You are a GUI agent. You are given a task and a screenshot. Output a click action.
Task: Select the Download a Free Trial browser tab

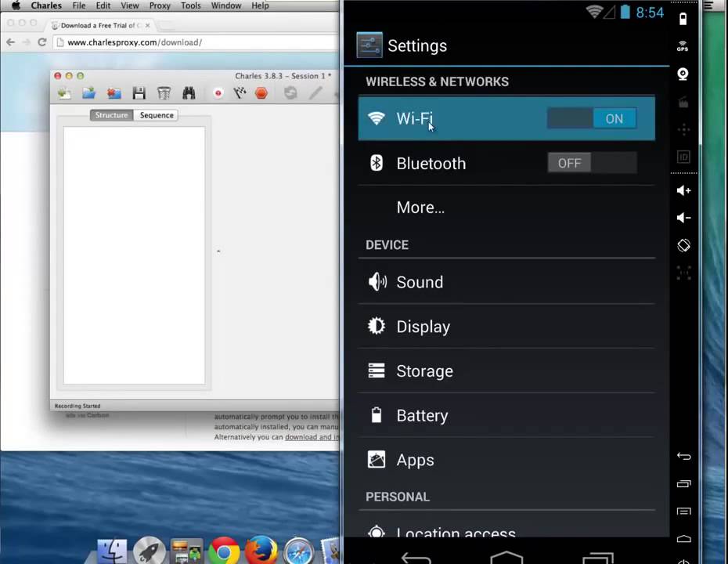[100, 25]
